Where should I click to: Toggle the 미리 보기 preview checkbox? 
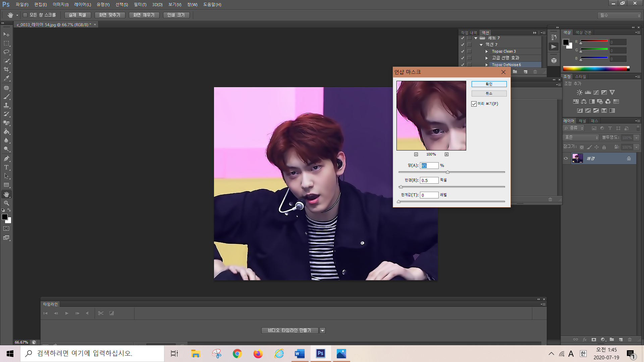click(474, 104)
